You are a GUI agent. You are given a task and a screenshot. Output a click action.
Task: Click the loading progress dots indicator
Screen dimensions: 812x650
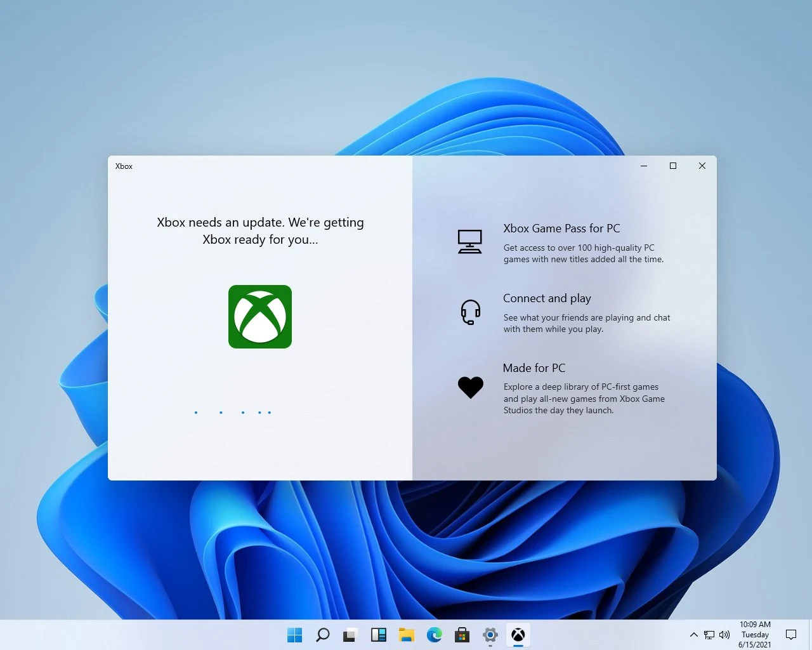click(232, 412)
